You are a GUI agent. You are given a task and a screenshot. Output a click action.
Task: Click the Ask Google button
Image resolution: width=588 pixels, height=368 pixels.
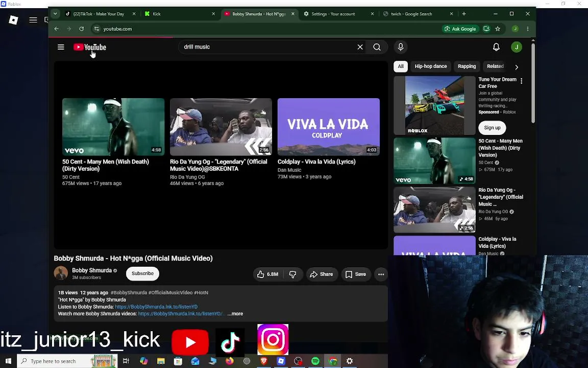(x=460, y=29)
